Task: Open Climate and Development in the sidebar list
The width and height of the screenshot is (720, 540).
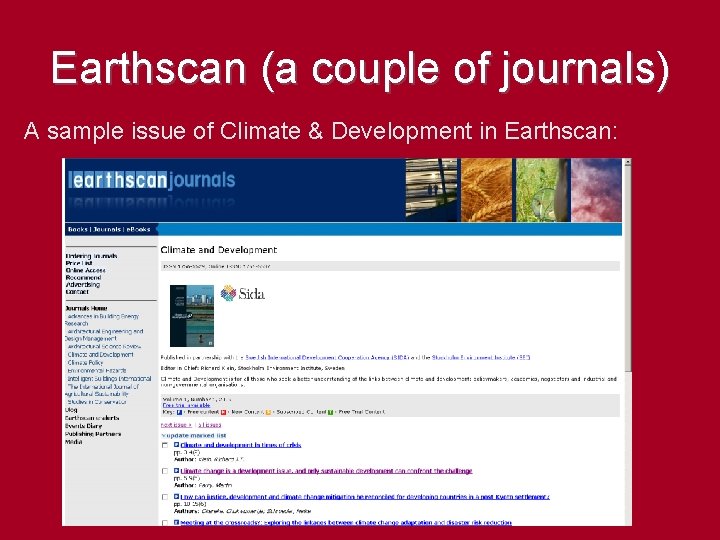Action: point(101,354)
